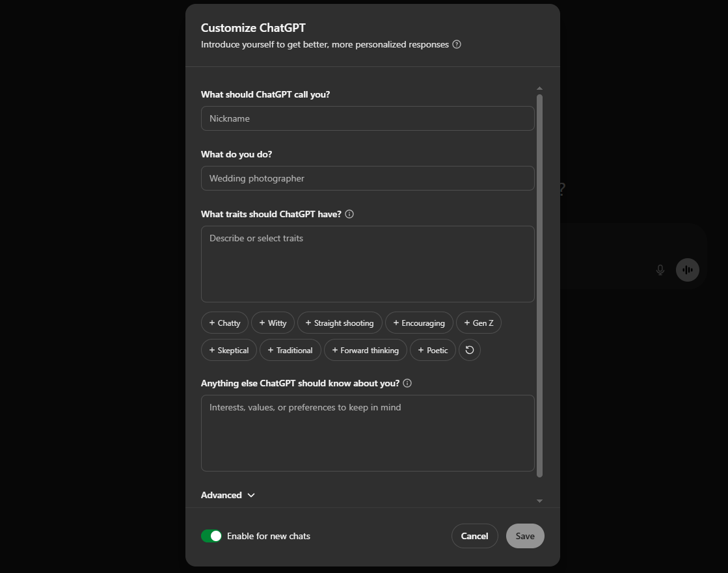Expand the Advanced section
Screen dimensions: 728x573
pos(228,495)
